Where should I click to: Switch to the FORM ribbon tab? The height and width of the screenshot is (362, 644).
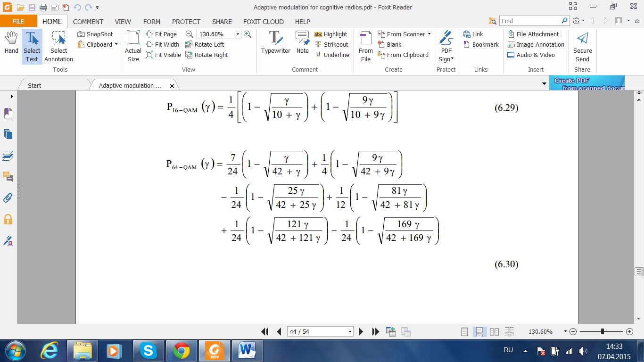(x=152, y=22)
